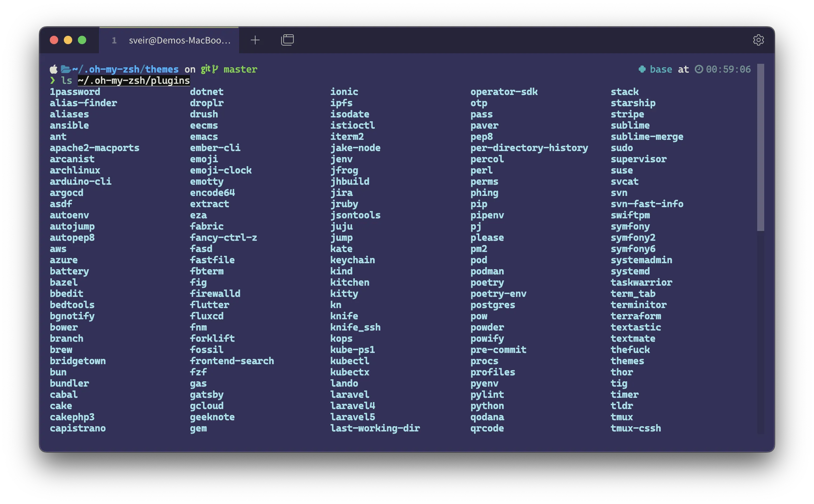Click the gcloud entry
Screen dimensions: 814x504
(207, 406)
